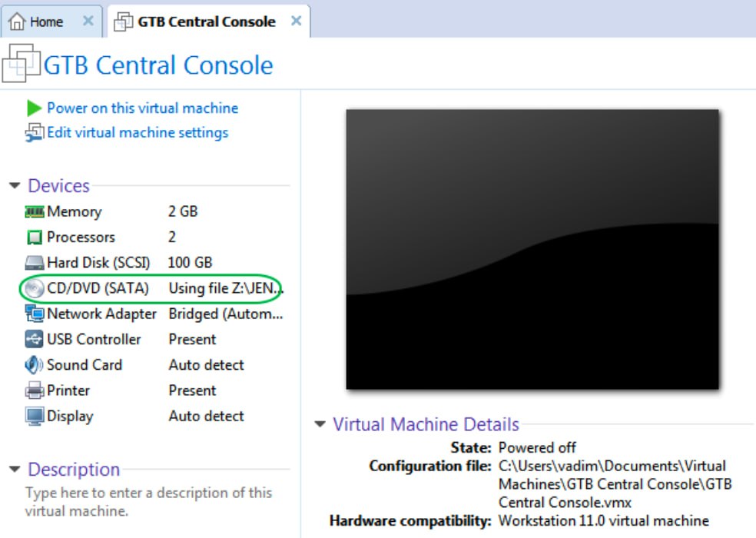The height and width of the screenshot is (538, 756).
Task: Click the 'Bridged (Autom...' network value
Action: click(226, 314)
